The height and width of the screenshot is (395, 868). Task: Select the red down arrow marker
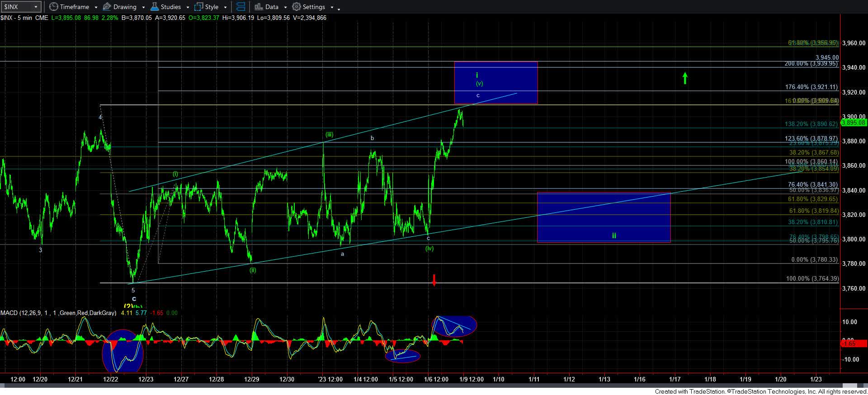[434, 280]
